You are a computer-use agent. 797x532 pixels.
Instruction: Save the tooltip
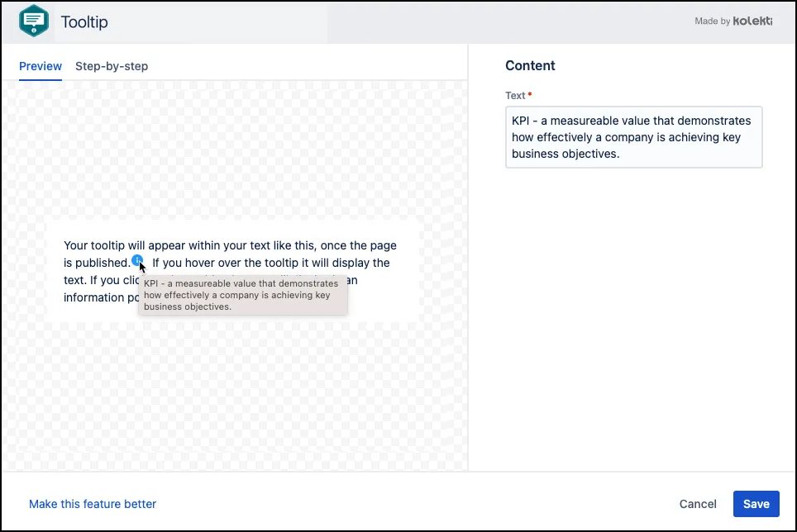click(x=756, y=504)
